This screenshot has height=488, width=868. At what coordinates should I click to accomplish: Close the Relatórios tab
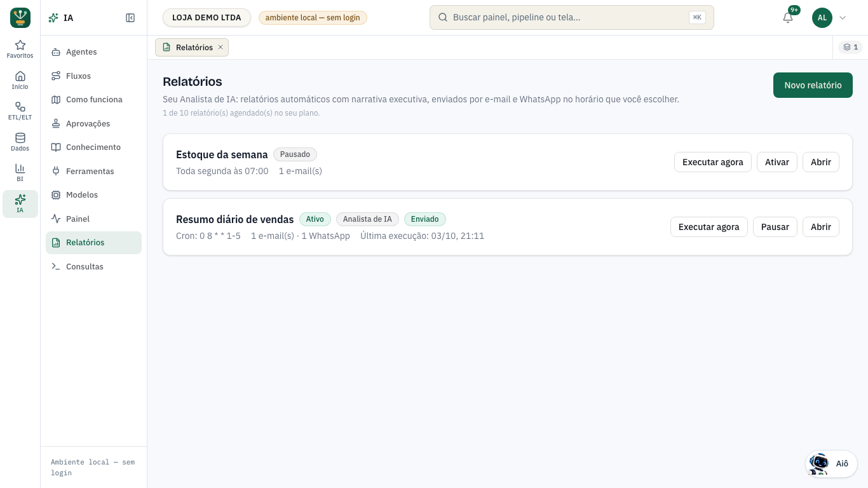pos(220,47)
